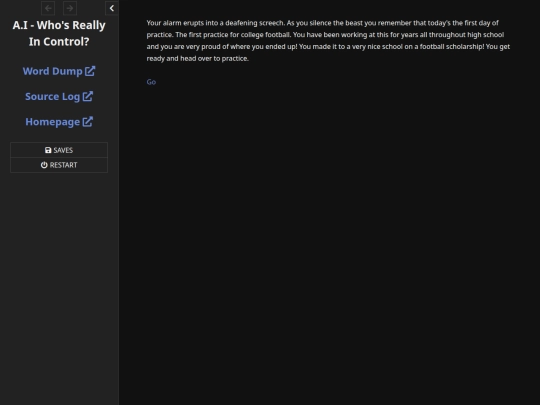The image size is (540, 405).
Task: Click the phrase 'In Control?' in the title
Action: pyautogui.click(x=59, y=42)
